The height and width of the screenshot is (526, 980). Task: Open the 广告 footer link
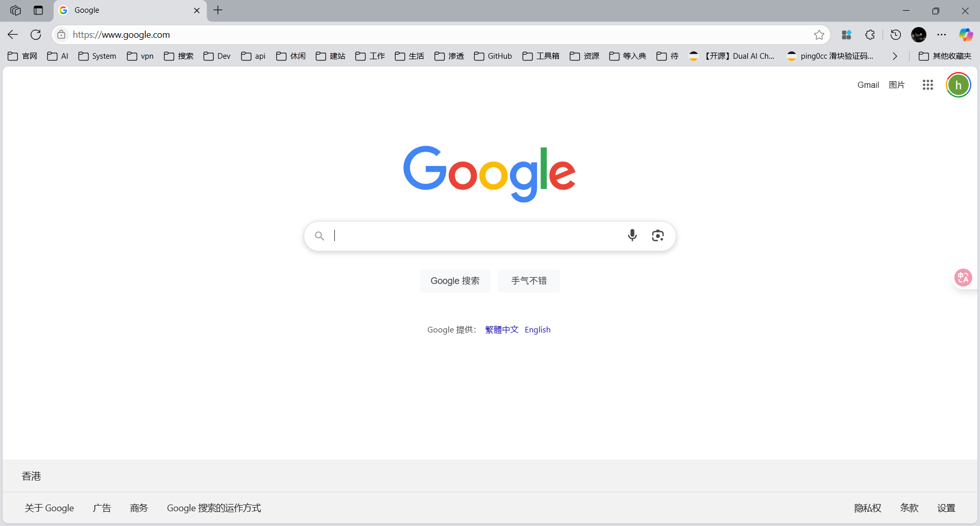102,508
